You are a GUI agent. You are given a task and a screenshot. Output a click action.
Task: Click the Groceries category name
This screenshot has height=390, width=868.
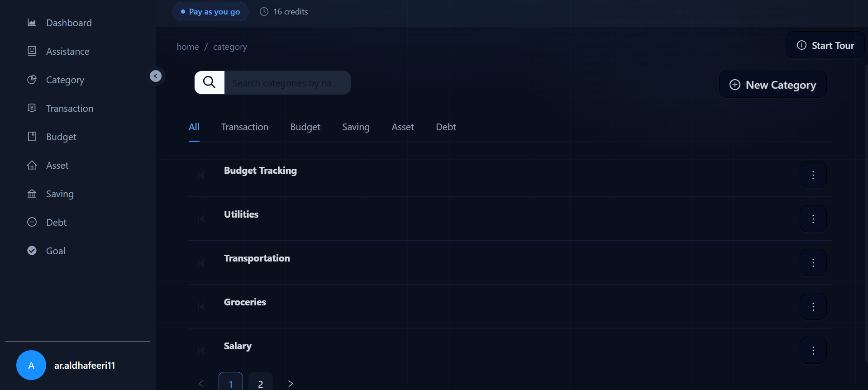pyautogui.click(x=245, y=302)
